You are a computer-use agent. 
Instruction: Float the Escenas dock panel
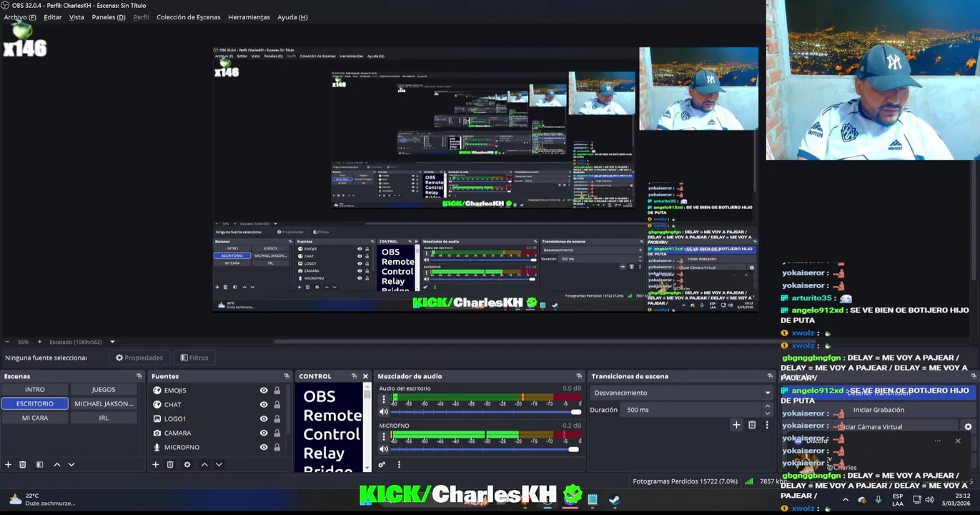[x=139, y=376]
